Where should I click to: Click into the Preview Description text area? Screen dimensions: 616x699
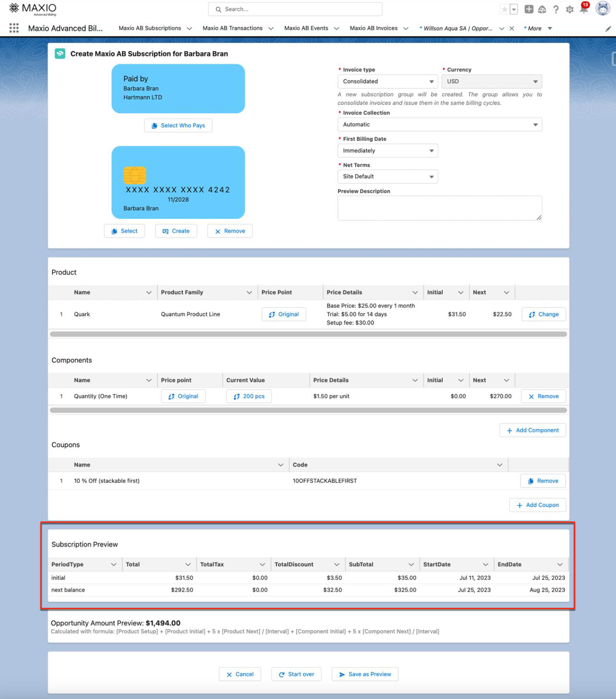pos(439,208)
